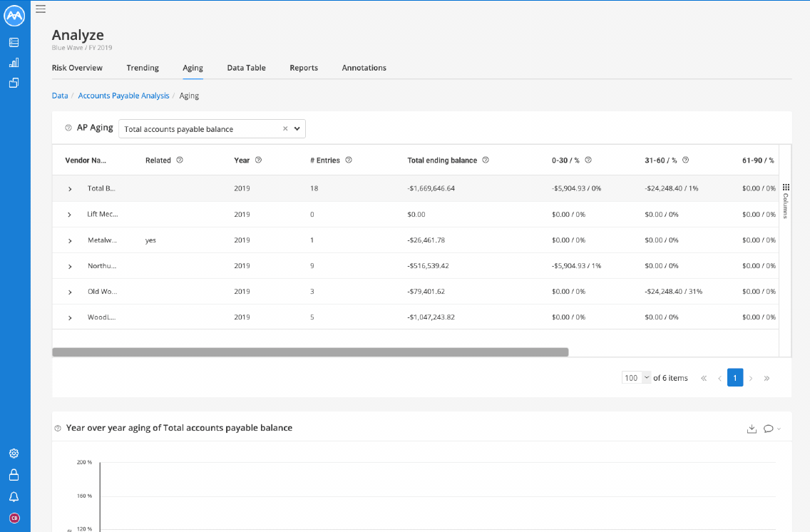Image resolution: width=810 pixels, height=532 pixels.
Task: Switch to the Risk Overview tab
Action: pyautogui.click(x=77, y=68)
